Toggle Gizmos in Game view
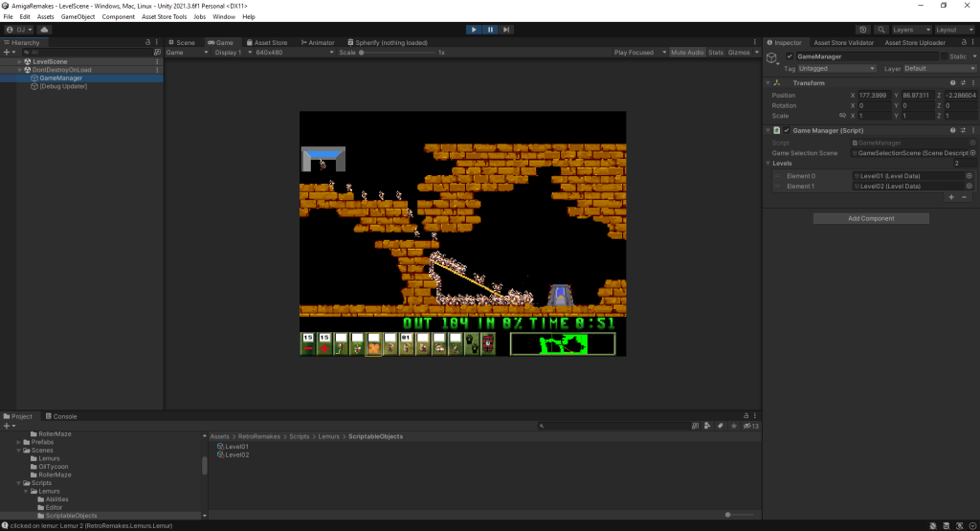980x531 pixels. [739, 53]
